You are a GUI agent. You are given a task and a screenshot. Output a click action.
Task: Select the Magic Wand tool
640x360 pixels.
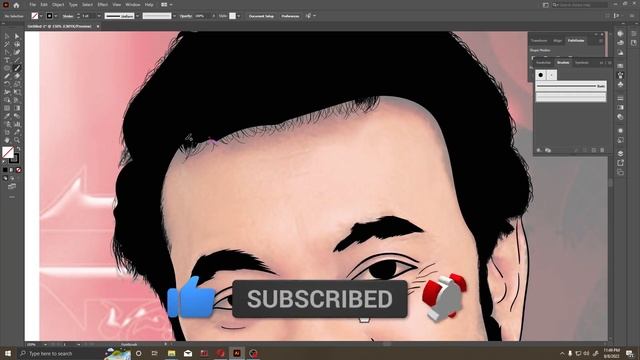click(x=7, y=44)
